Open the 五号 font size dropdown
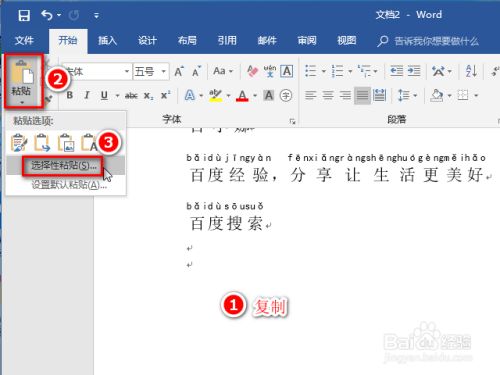The image size is (500, 375). tap(163, 71)
